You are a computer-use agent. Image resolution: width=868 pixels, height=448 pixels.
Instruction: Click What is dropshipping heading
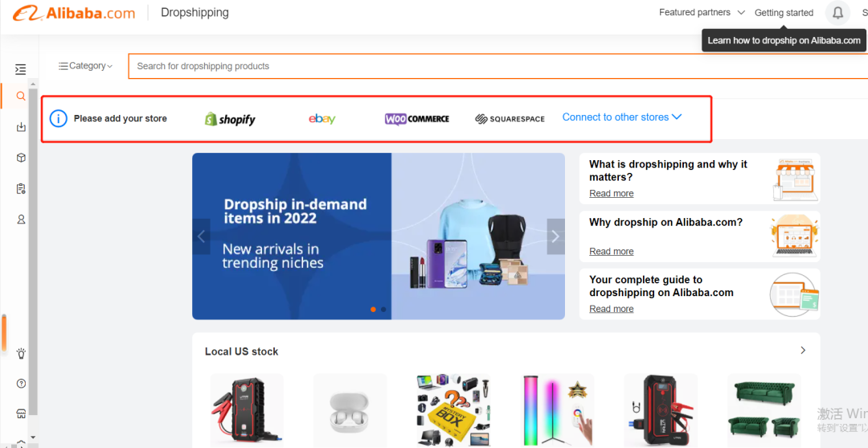[668, 171]
